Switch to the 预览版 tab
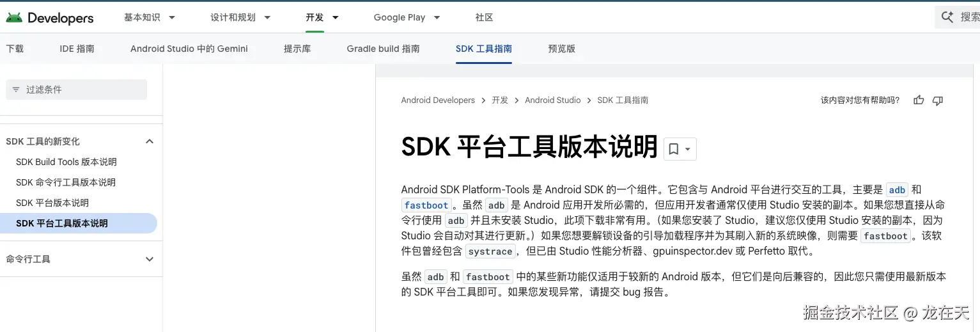Screen dimensions: 980x332 pyautogui.click(x=561, y=49)
